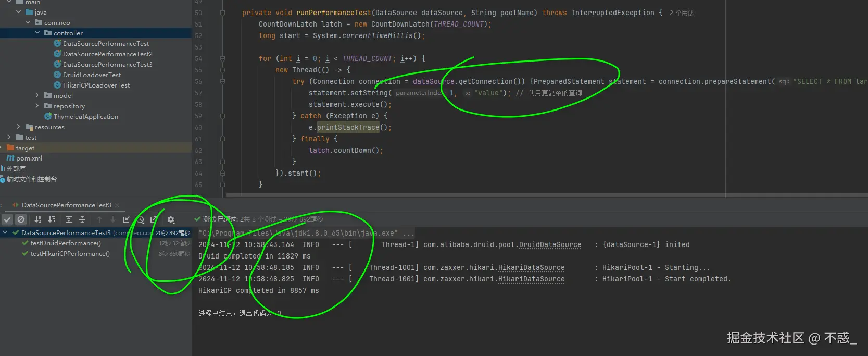Expand the repository package
The image size is (868, 356).
pos(37,106)
